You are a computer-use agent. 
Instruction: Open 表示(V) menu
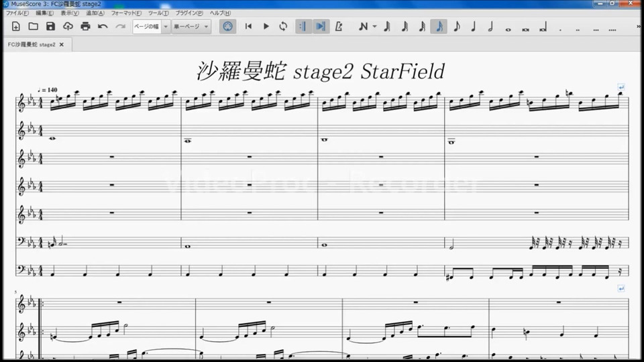[70, 13]
